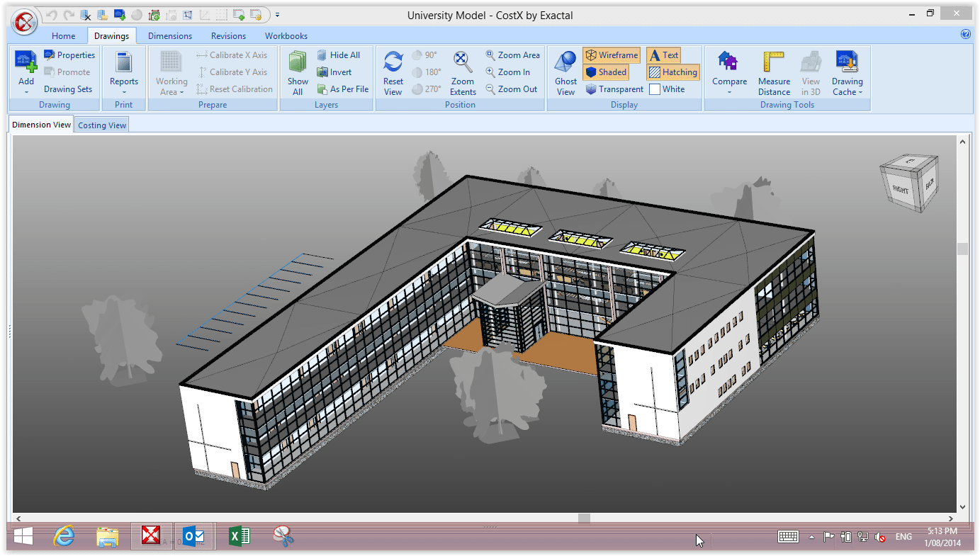Open the Snipping Tool from the taskbar
Viewport: 980px width, 556px height.
tap(283, 537)
